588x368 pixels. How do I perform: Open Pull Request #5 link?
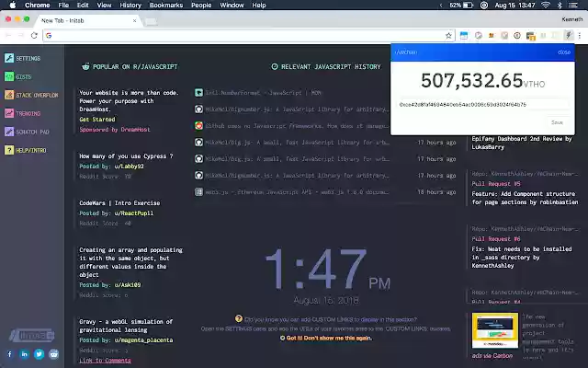click(496, 184)
